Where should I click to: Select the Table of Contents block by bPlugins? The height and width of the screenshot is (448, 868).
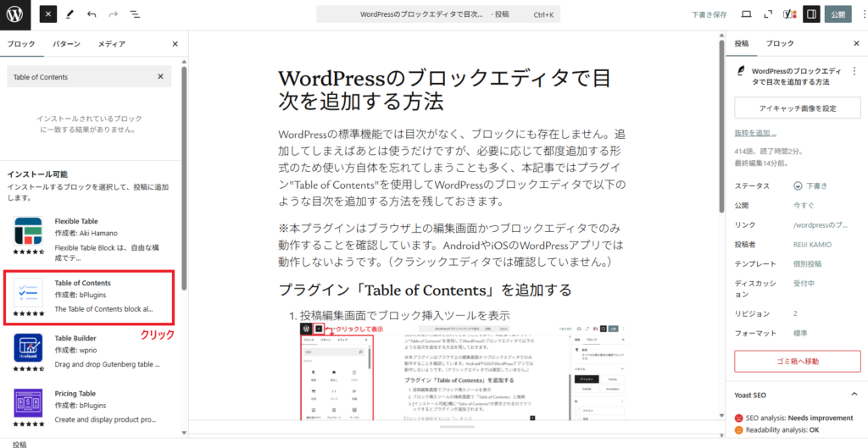pos(89,296)
